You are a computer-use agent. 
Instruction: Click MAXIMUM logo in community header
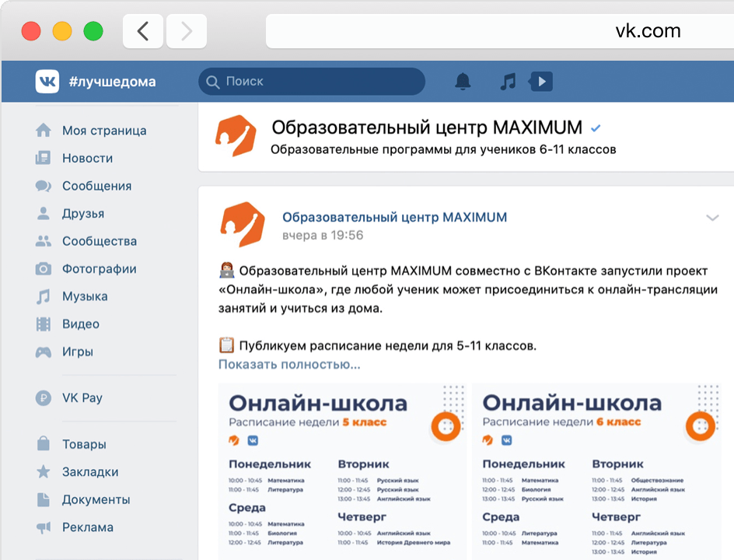tap(236, 136)
